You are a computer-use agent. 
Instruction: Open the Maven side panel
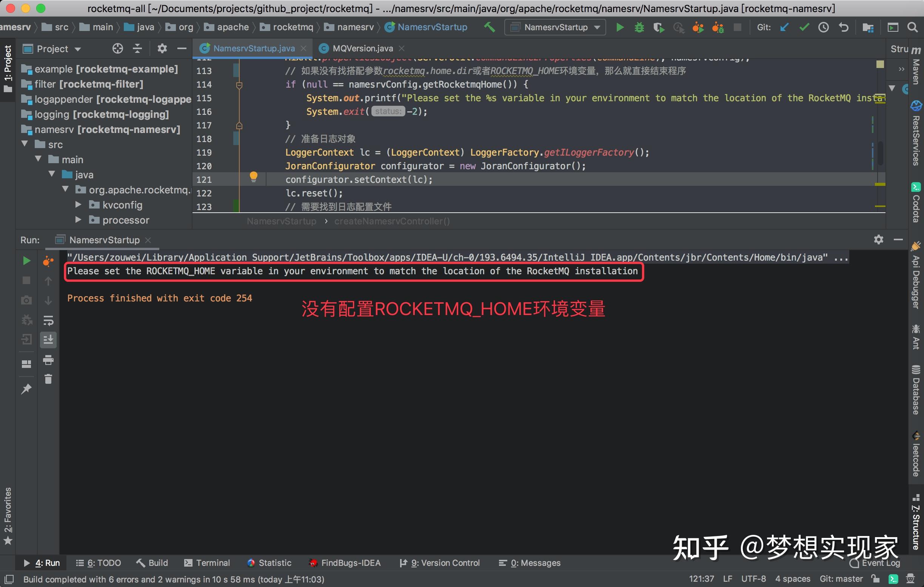coord(916,66)
